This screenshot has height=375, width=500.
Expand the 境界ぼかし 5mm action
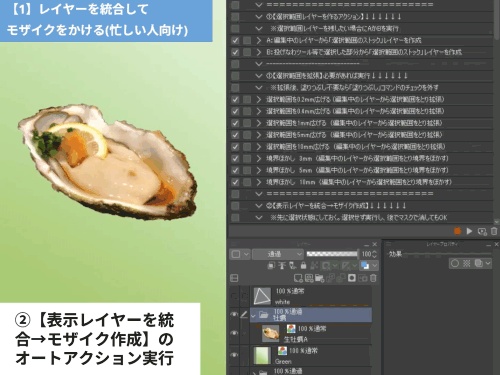[x=259, y=170]
